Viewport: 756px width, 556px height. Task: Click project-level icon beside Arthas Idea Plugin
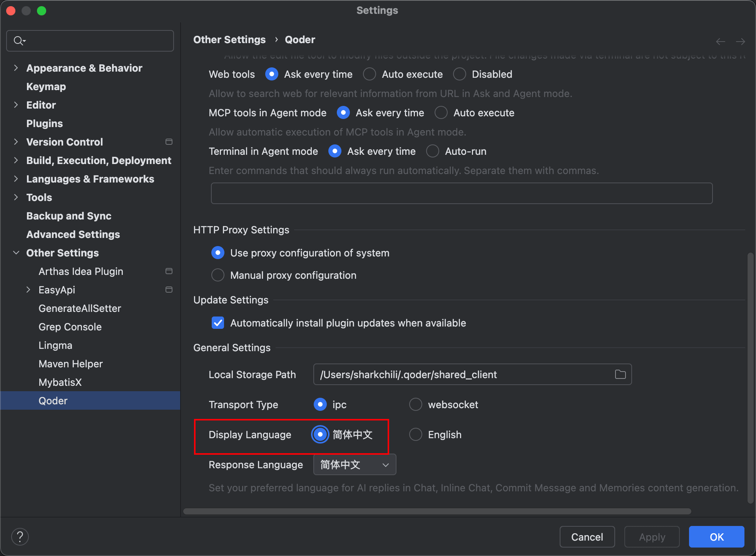click(x=169, y=271)
